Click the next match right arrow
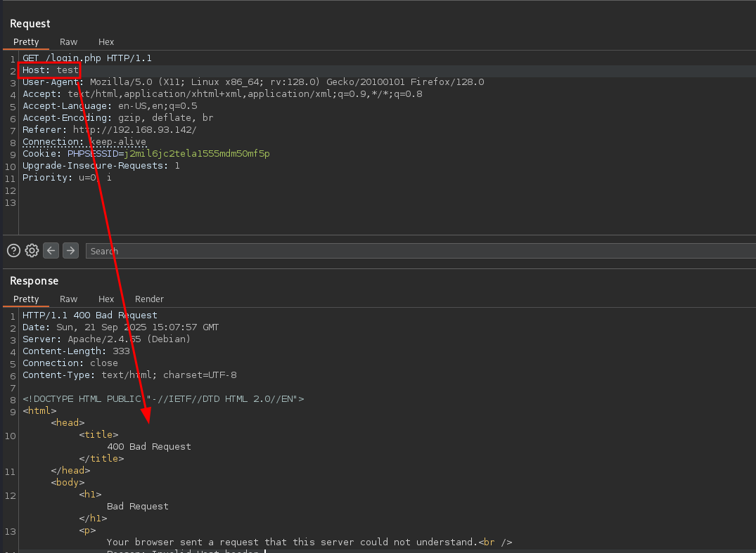Image resolution: width=756 pixels, height=553 pixels. click(x=70, y=251)
